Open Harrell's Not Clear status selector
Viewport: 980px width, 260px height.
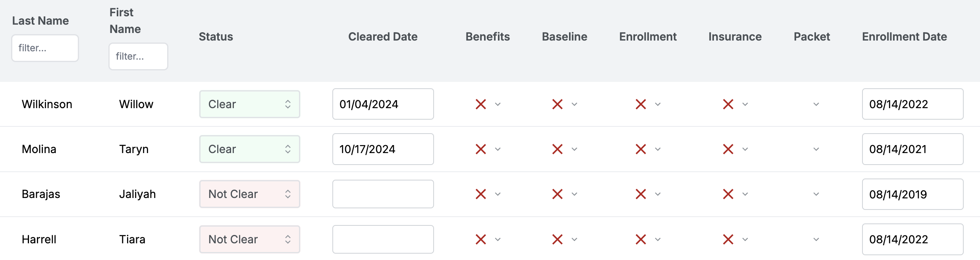coord(249,239)
